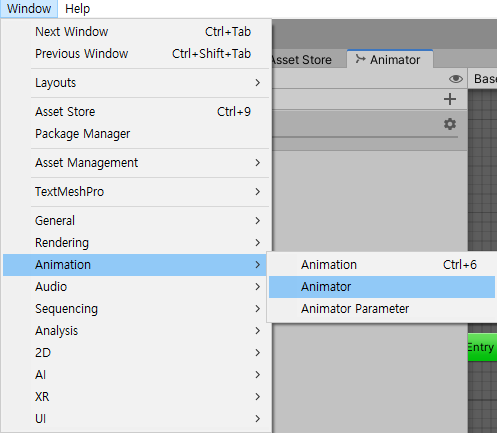
Task: Open layer settings gear icon
Action: (x=450, y=124)
